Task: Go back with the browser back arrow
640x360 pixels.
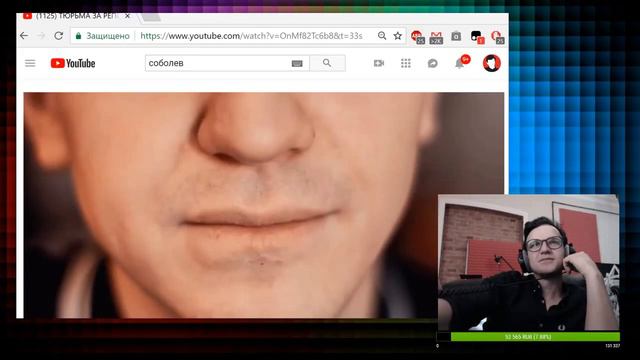Action: coord(24,36)
